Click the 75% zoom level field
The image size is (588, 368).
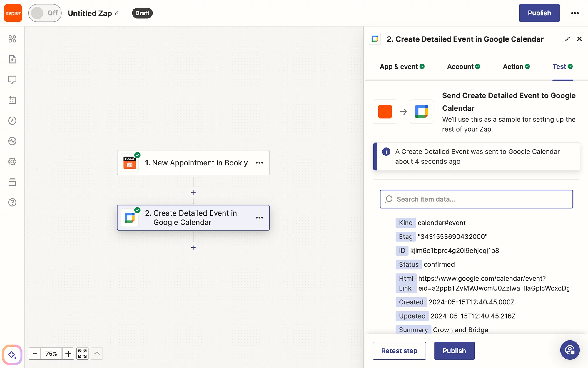point(51,354)
